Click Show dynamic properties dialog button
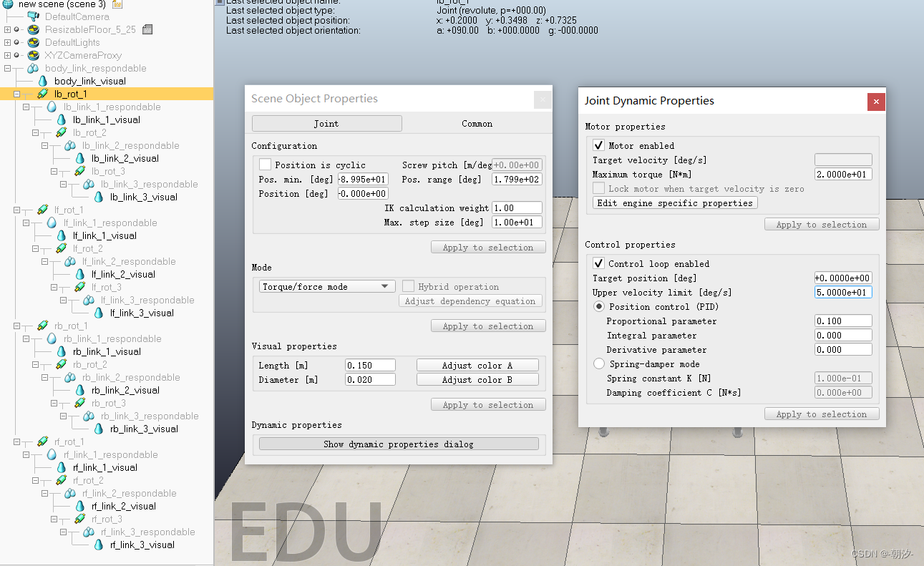924x566 pixels. [397, 443]
